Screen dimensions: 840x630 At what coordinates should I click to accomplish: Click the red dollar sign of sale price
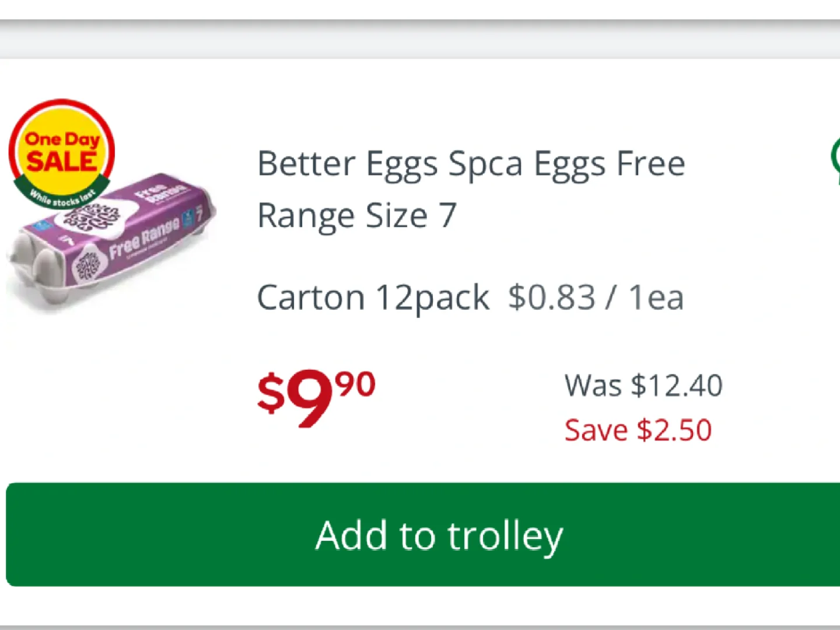pos(271,394)
